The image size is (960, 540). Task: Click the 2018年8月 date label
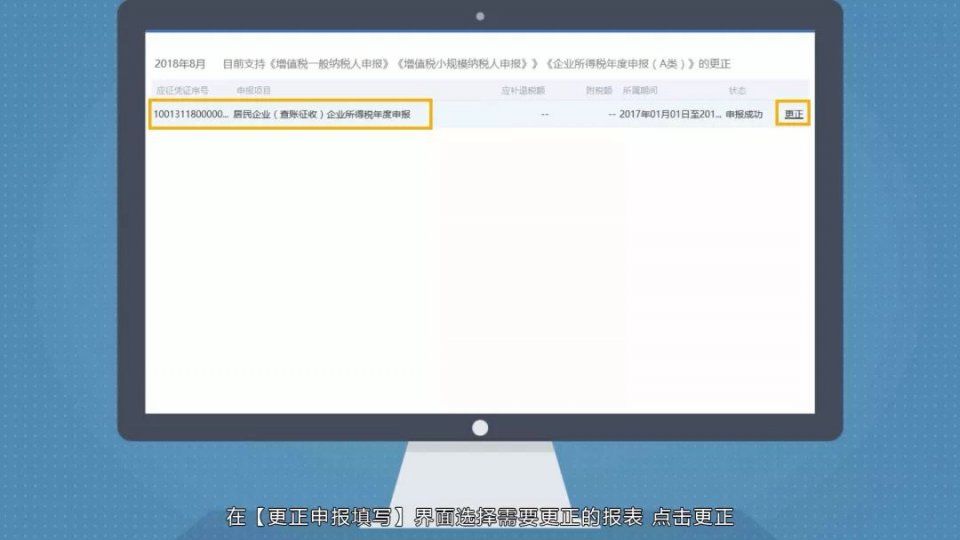click(x=180, y=64)
